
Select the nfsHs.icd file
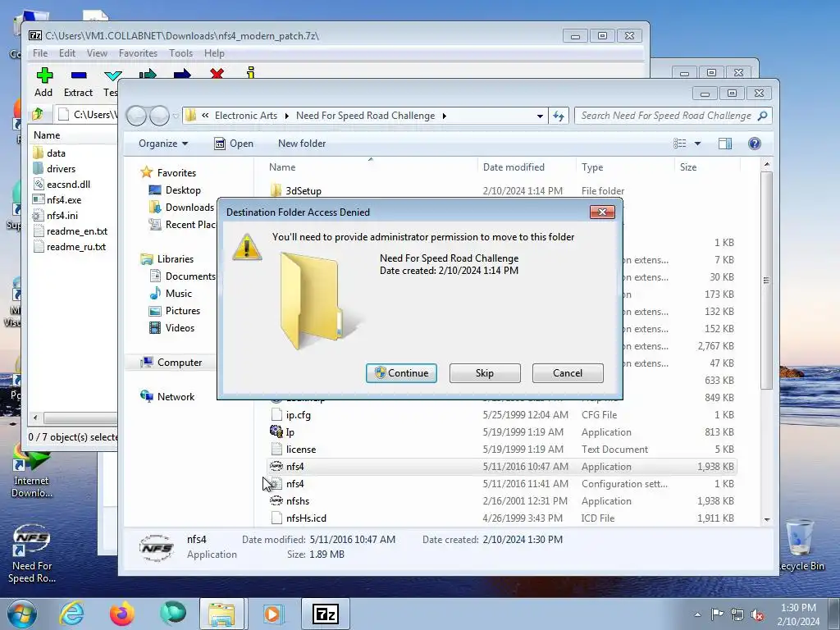tap(501, 518)
